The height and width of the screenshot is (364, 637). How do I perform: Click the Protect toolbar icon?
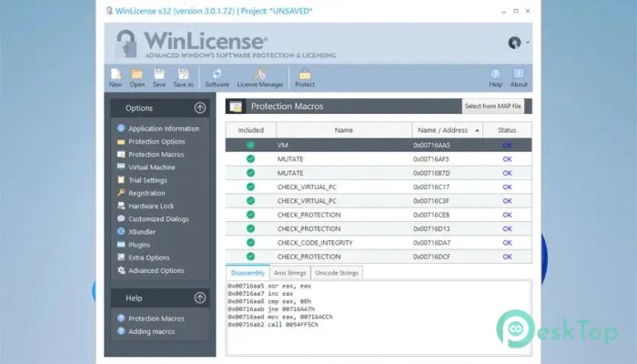(x=305, y=77)
